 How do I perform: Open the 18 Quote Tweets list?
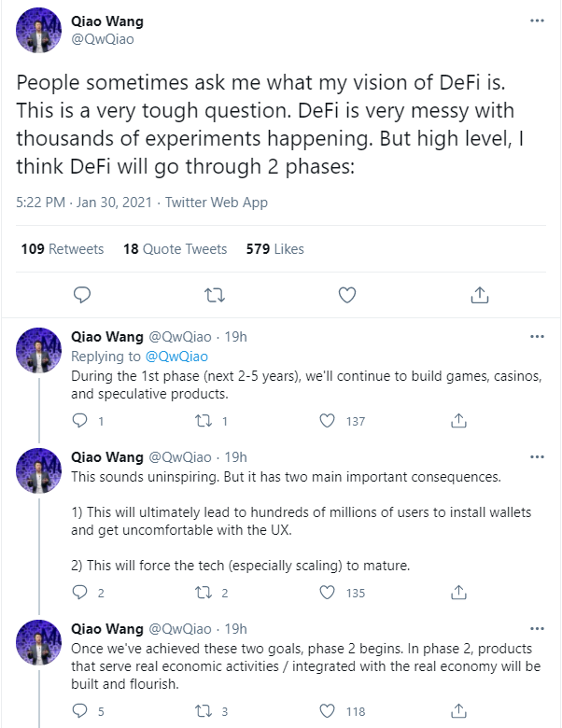coord(176,249)
